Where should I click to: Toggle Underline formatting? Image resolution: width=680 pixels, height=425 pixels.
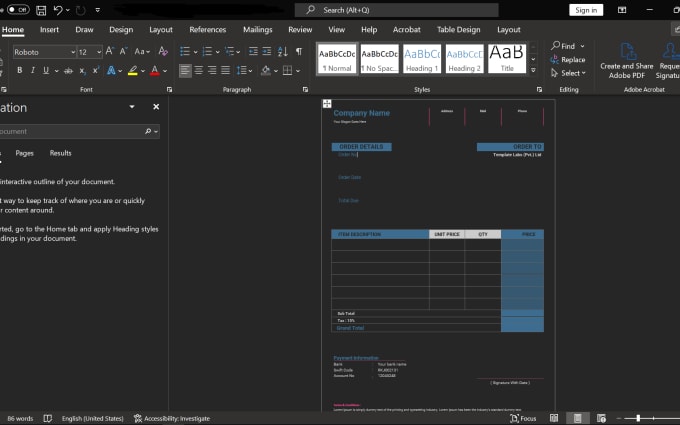[x=46, y=70]
